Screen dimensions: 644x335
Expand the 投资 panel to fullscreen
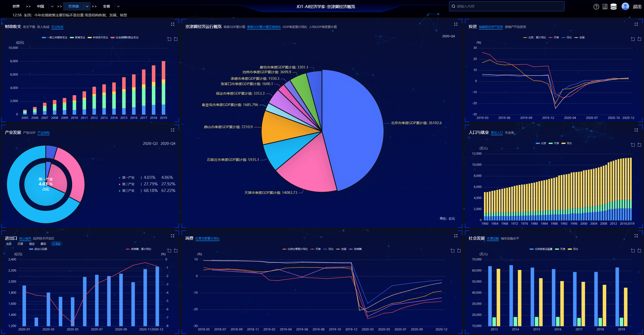[x=636, y=24]
